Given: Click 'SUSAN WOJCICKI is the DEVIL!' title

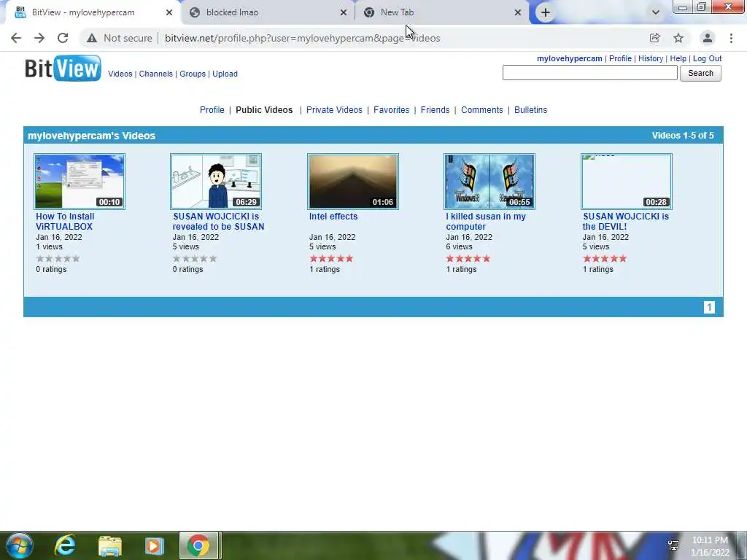Looking at the screenshot, I should tap(625, 222).
